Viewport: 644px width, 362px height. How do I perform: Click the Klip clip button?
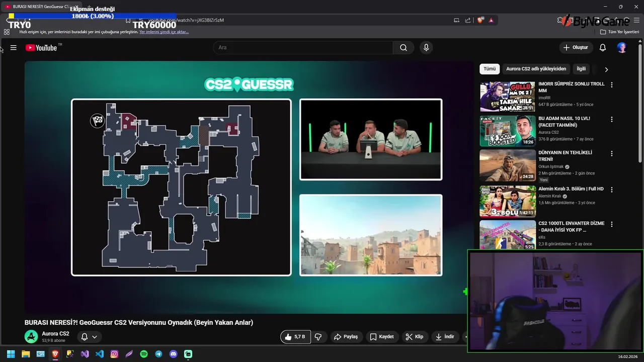coord(415,337)
